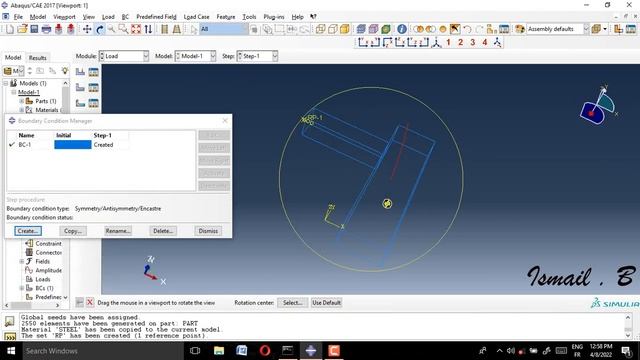Open Predefined Field Manager toolbox icon
This screenshot has width=640, height=360.
[93, 103]
